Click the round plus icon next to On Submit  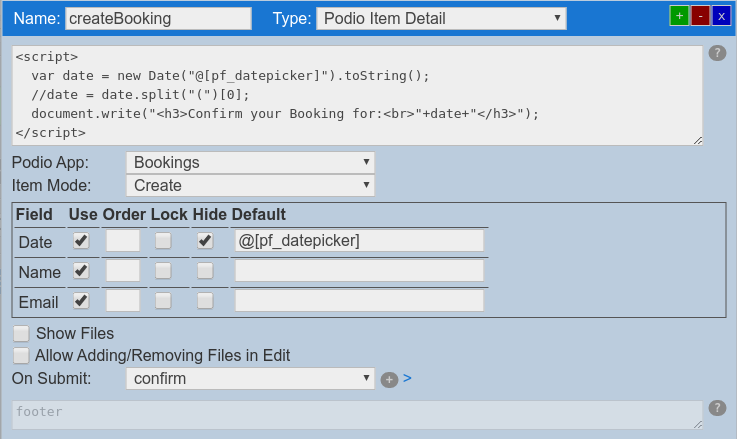coord(389,380)
